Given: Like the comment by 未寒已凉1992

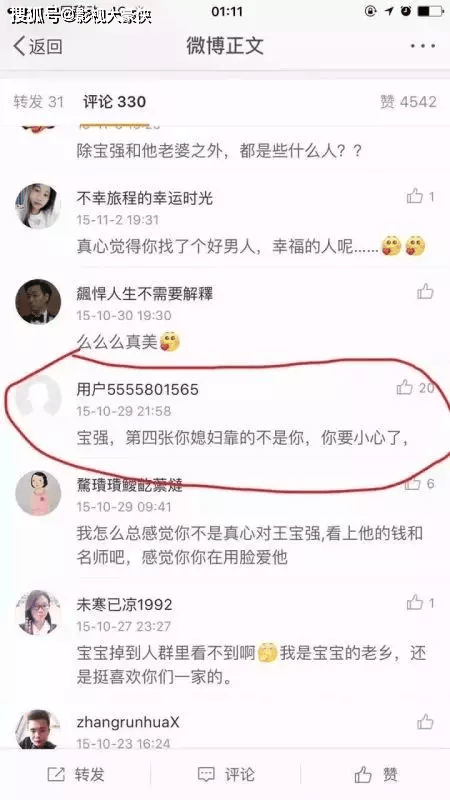Looking at the screenshot, I should (x=420, y=603).
